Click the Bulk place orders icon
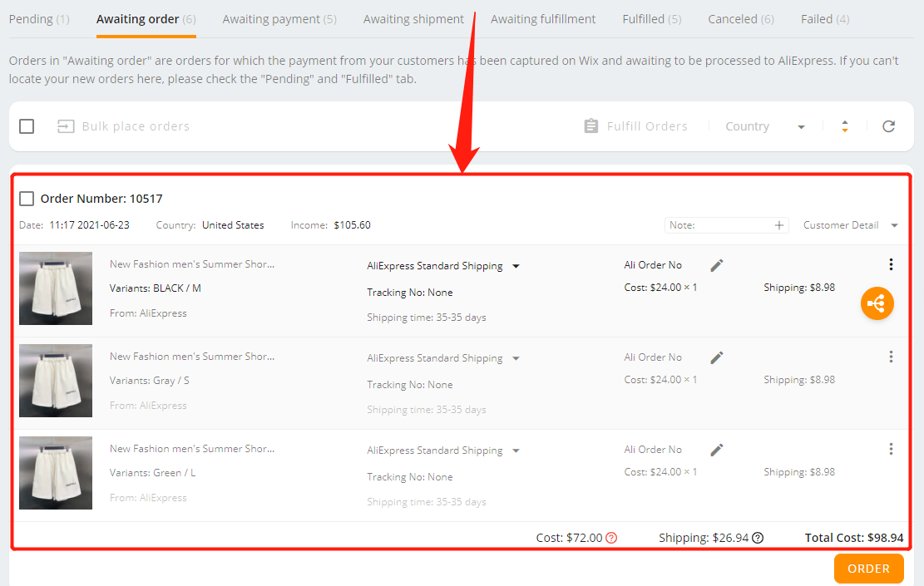The image size is (924, 586). 66,126
